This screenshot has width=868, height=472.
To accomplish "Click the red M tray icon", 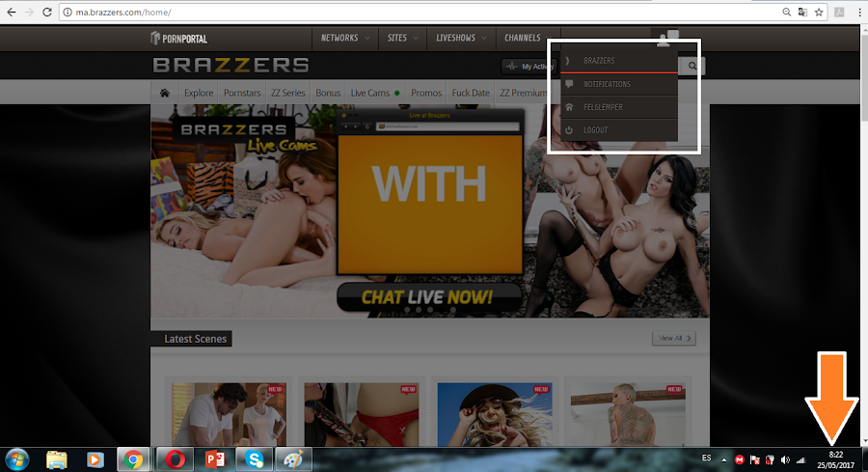I will point(740,459).
